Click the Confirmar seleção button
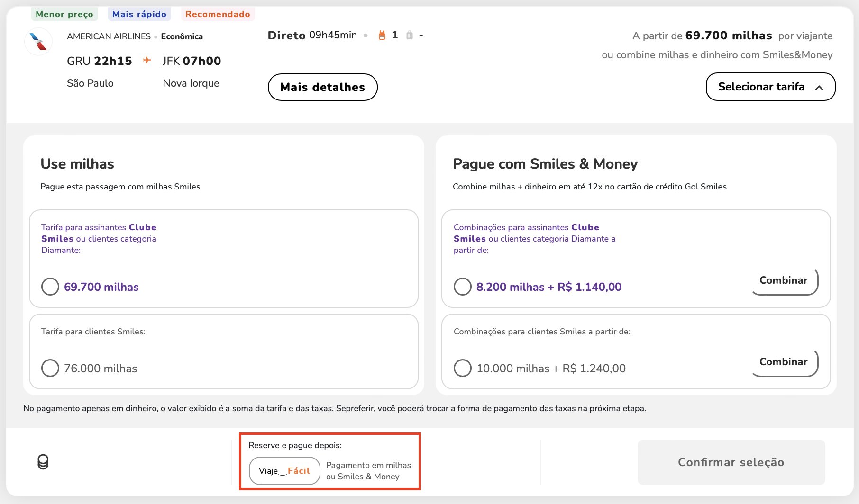The image size is (859, 504). click(x=731, y=462)
